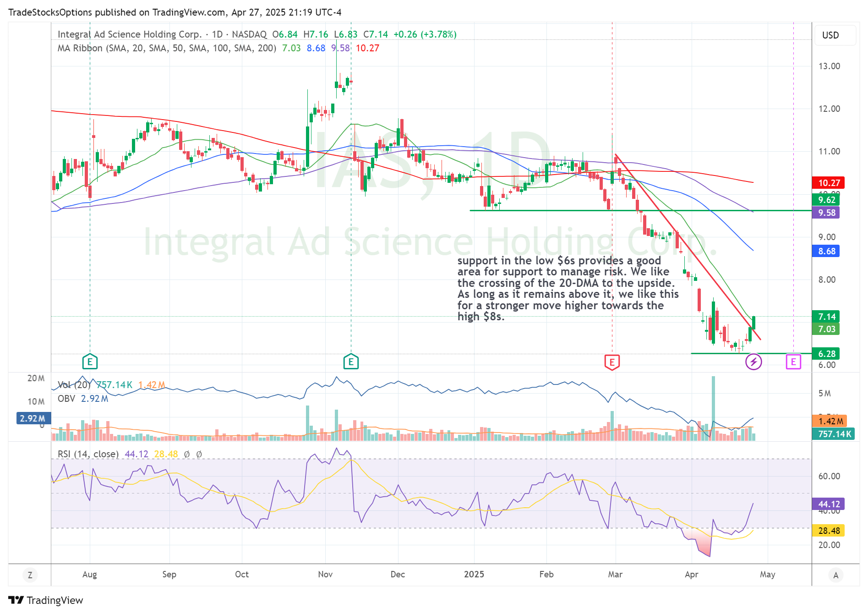Click the RSI (14, close) indicator label
Image resolution: width=868 pixels, height=614 pixels.
coord(88,454)
